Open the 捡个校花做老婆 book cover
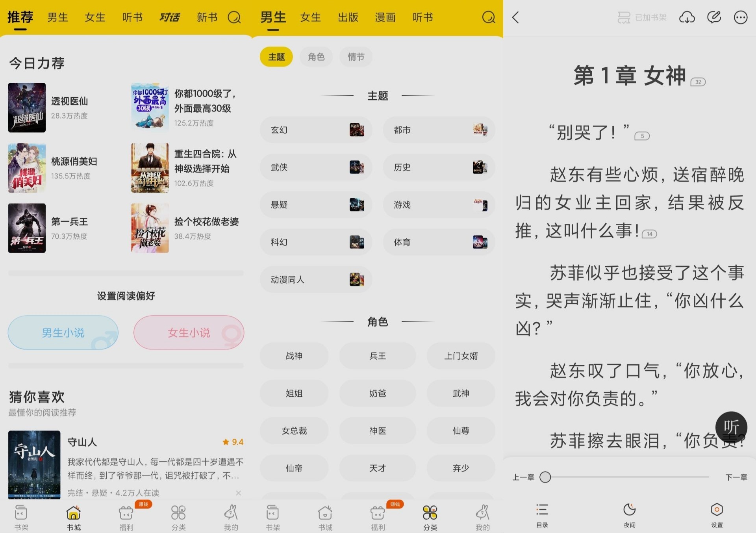The width and height of the screenshot is (756, 533). click(x=150, y=228)
